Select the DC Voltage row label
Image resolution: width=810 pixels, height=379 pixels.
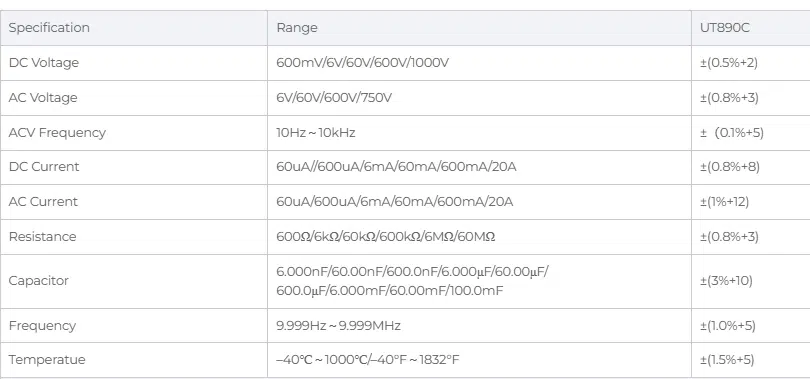44,63
